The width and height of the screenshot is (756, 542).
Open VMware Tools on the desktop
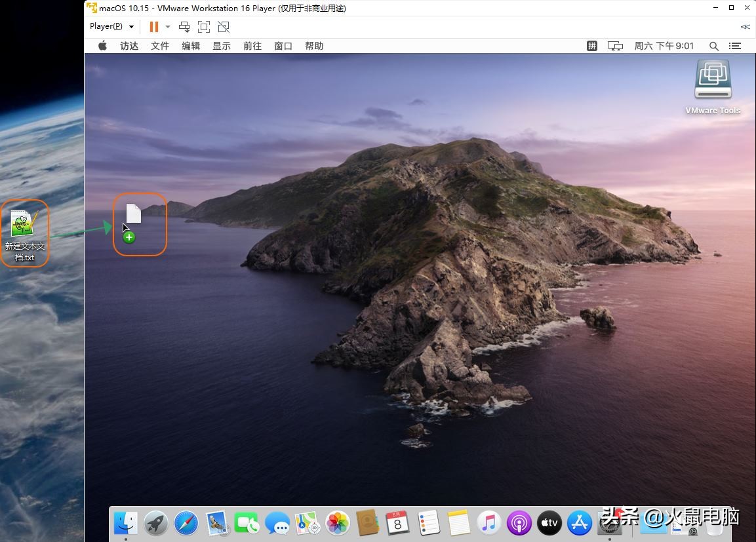(x=713, y=79)
